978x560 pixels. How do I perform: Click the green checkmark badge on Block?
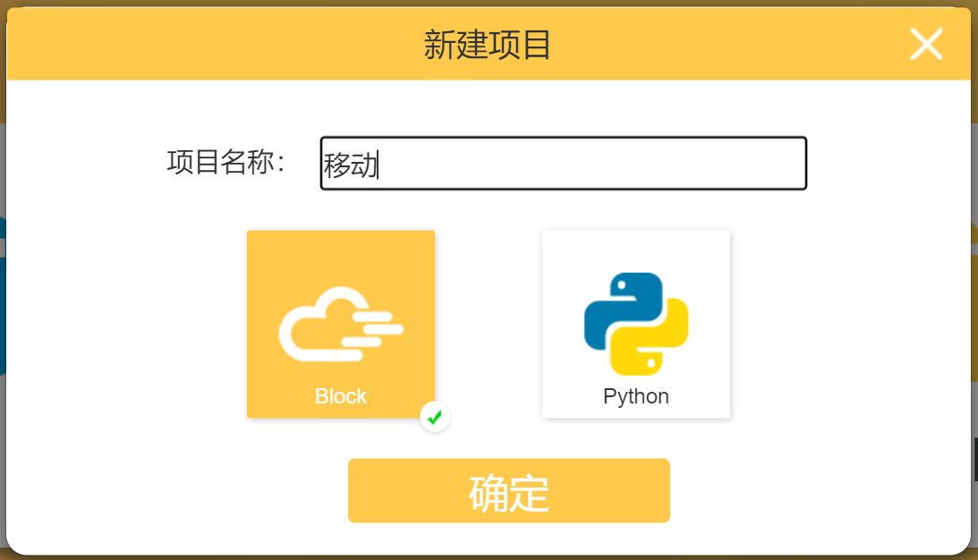435,417
